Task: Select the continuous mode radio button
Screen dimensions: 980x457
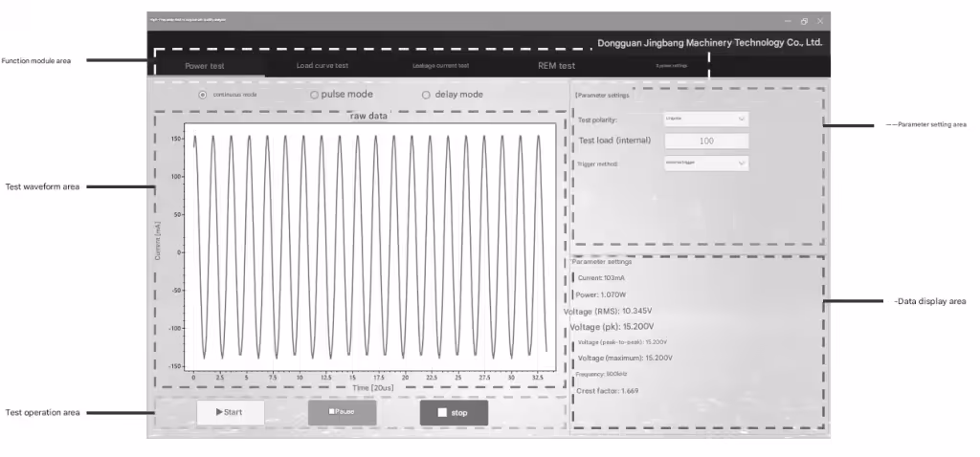Action: 203,95
